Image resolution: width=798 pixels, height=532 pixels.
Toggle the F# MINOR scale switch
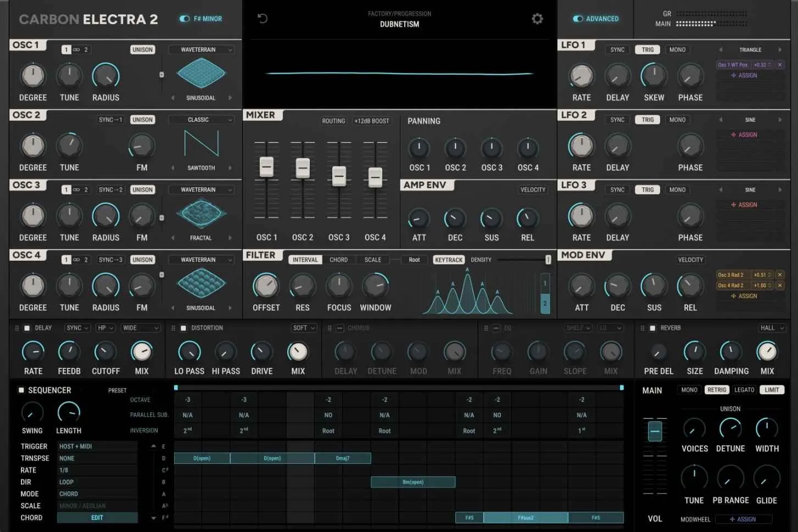click(x=184, y=19)
